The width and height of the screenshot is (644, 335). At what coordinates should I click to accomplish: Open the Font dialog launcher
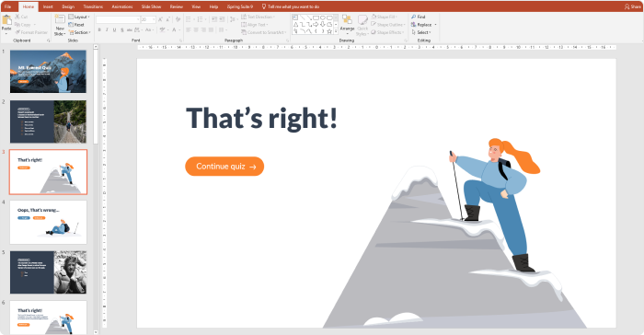coord(180,40)
